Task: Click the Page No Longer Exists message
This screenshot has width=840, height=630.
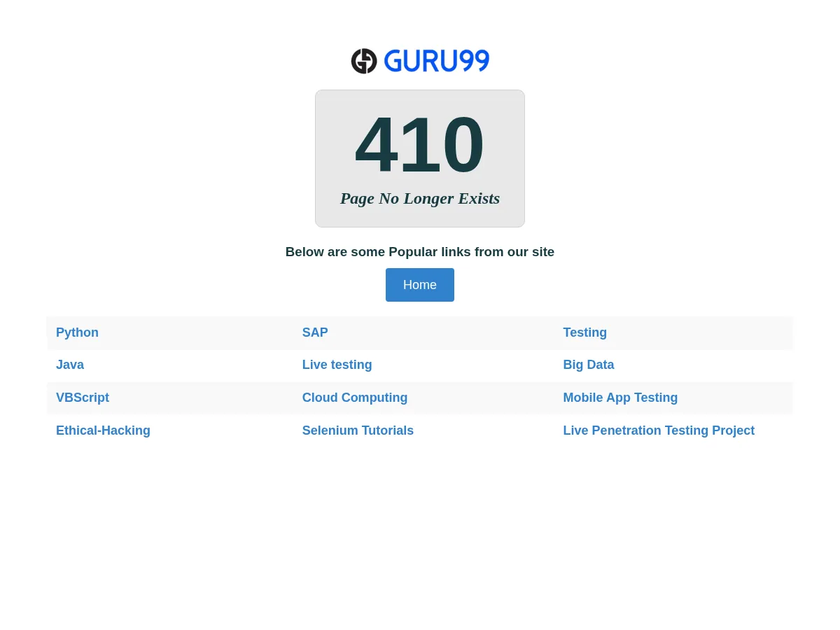Action: click(x=419, y=198)
